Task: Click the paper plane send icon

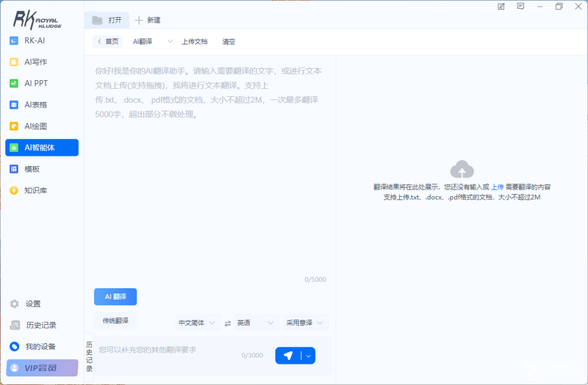Action: pos(288,356)
